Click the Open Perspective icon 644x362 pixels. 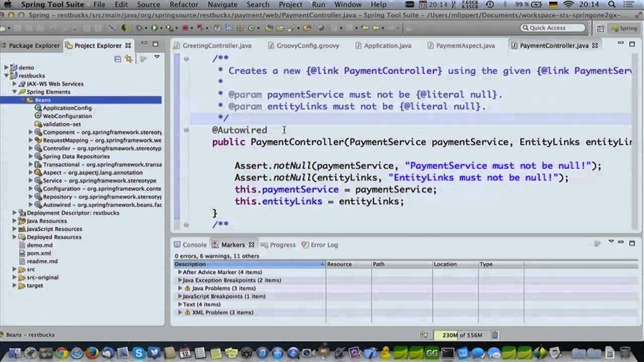coord(600,28)
